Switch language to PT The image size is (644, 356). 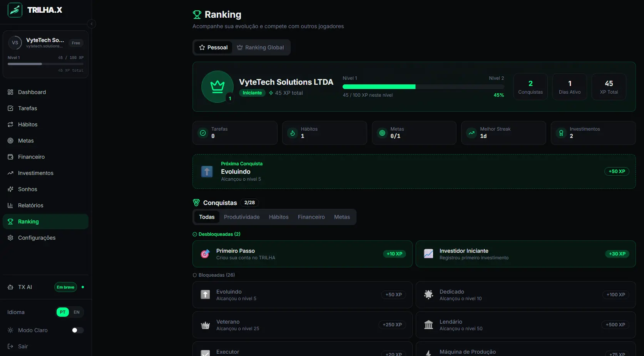point(63,312)
